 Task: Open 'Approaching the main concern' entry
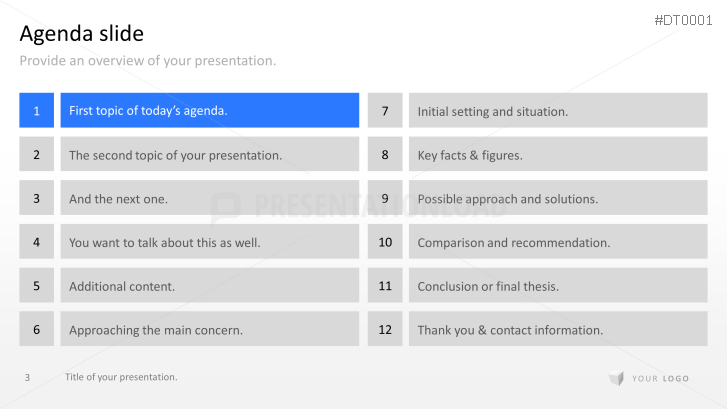point(210,329)
